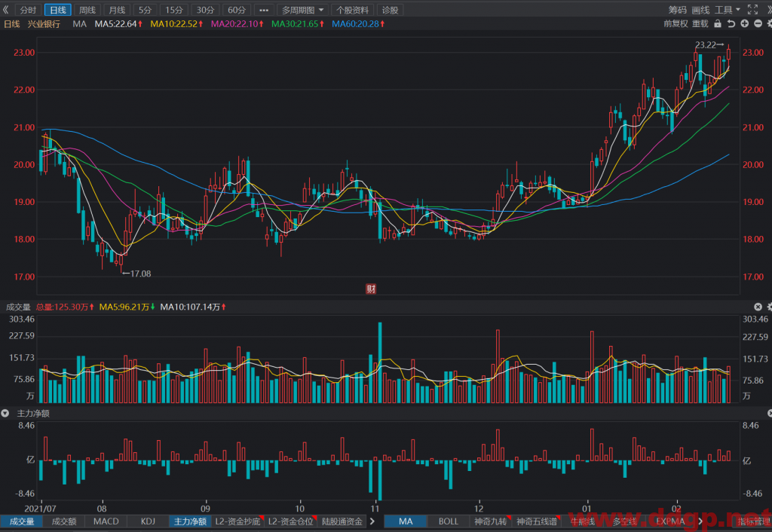Close the 成交量 volume panel
Viewport: 772px width, 532px height.
[758, 307]
